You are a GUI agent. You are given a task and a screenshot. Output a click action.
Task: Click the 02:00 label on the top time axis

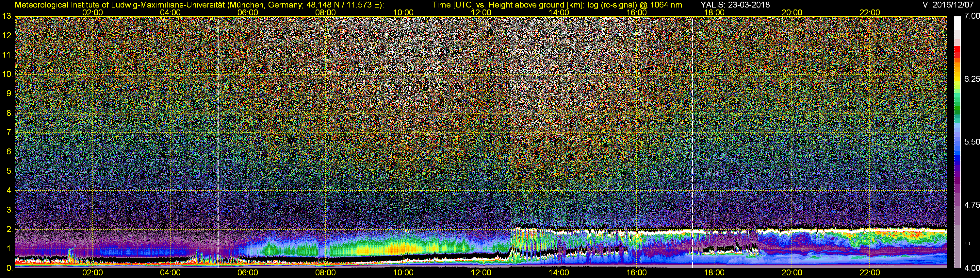pyautogui.click(x=92, y=12)
